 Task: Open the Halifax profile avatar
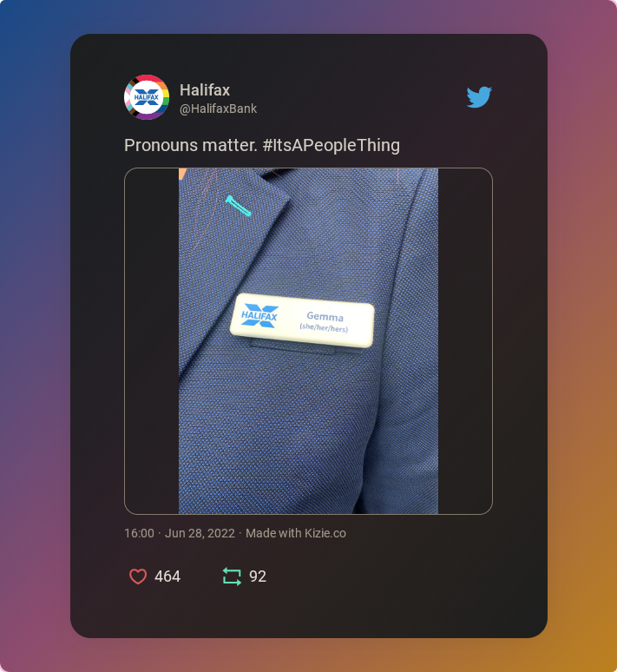pos(147,97)
